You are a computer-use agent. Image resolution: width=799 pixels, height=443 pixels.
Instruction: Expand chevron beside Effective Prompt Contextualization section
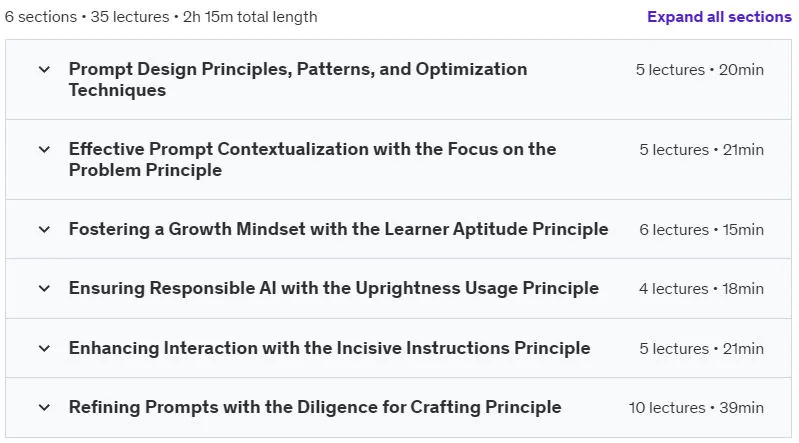(44, 149)
